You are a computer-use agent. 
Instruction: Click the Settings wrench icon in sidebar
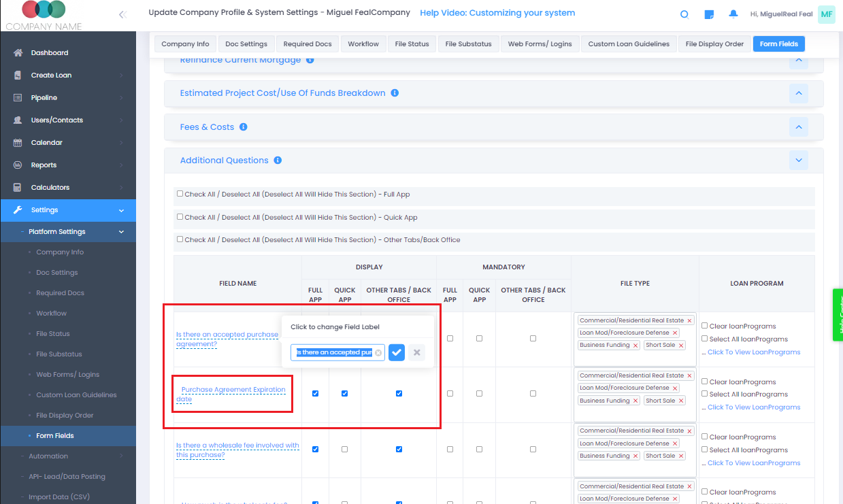click(x=18, y=210)
